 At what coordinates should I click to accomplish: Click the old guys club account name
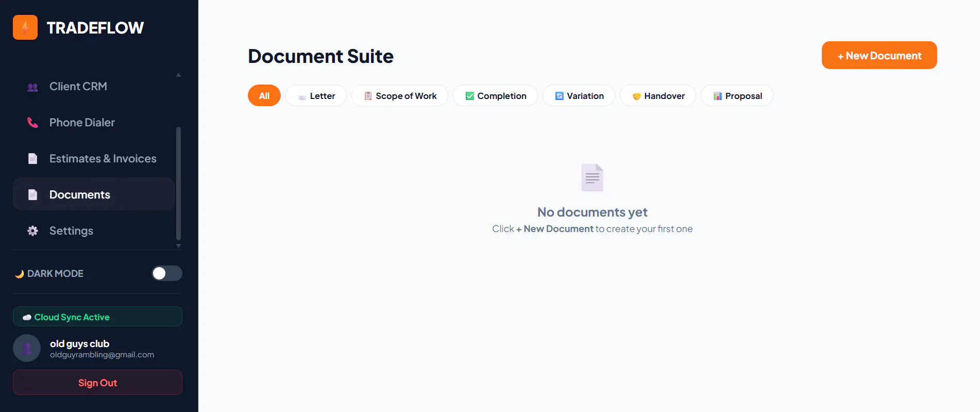(79, 343)
